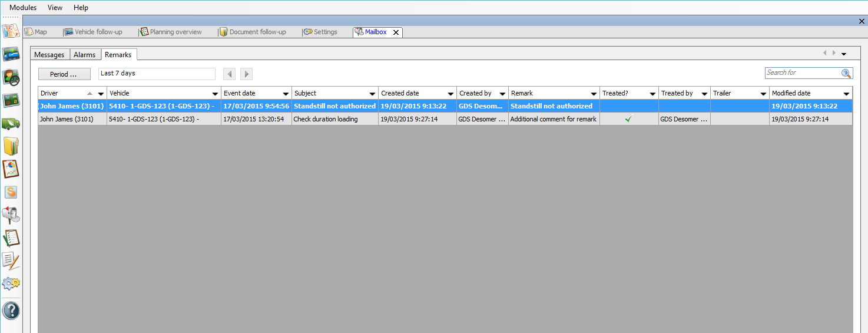Expand the Driver column filter dropdown
This screenshot has width=868, height=333.
pyautogui.click(x=101, y=94)
